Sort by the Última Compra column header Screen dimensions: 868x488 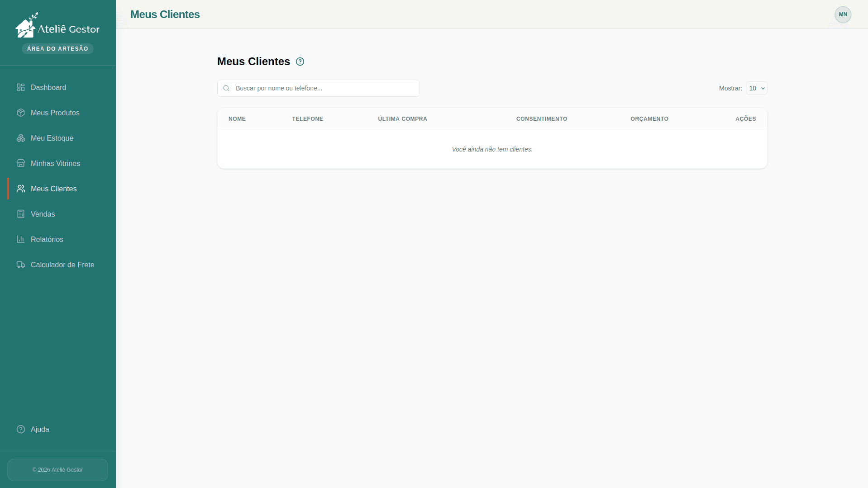tap(402, 119)
